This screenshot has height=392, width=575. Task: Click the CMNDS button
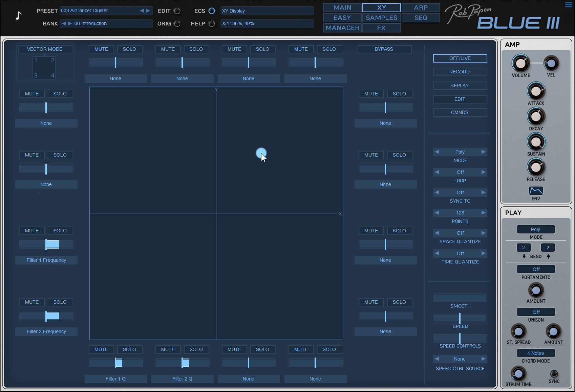pos(460,112)
